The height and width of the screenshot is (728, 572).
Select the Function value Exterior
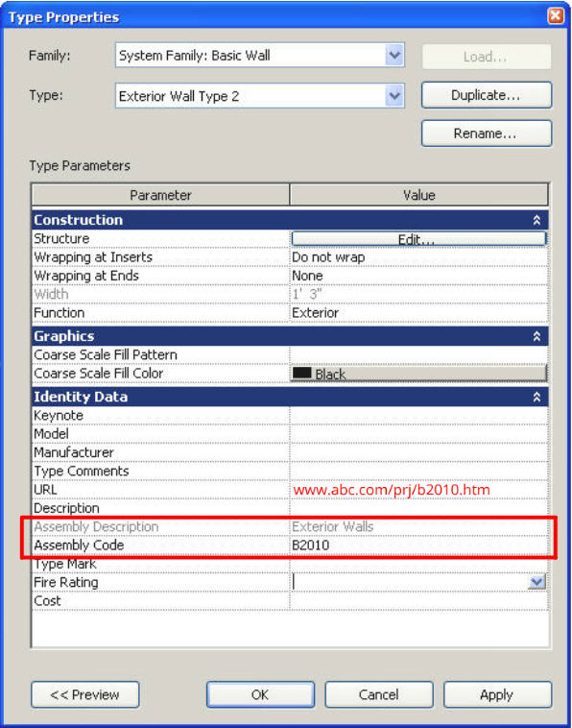click(418, 313)
